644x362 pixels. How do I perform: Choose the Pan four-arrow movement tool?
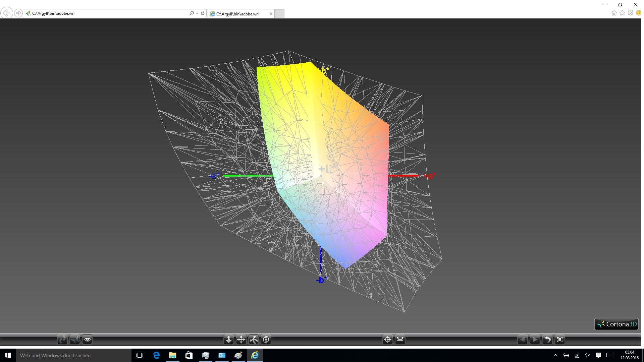pos(241,340)
